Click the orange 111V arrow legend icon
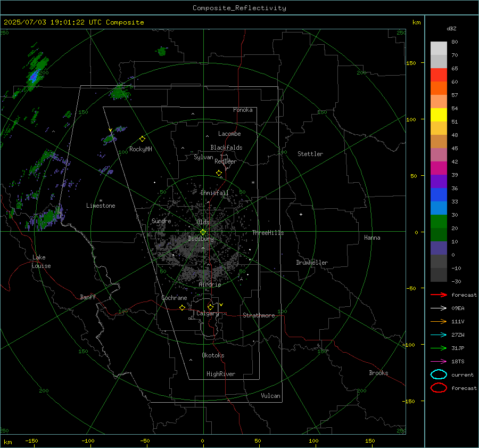 point(439,321)
